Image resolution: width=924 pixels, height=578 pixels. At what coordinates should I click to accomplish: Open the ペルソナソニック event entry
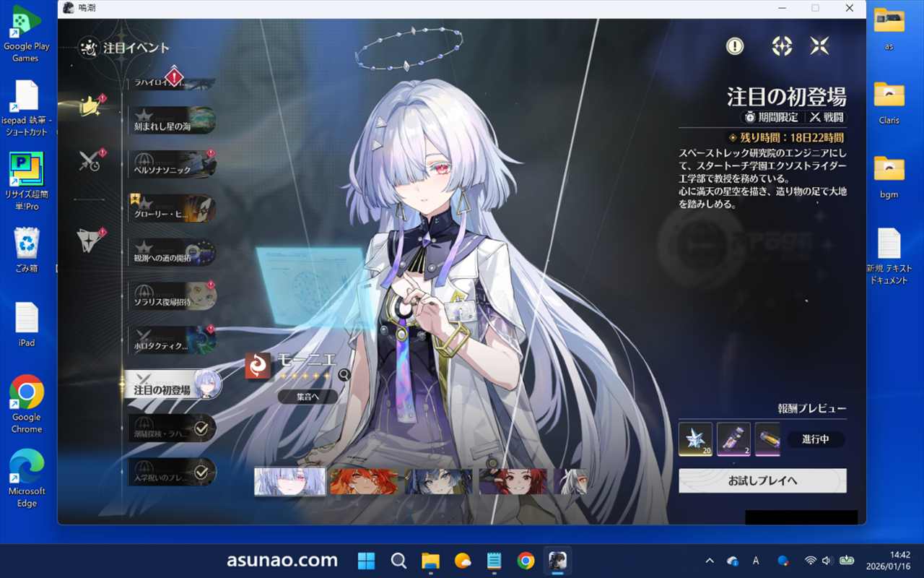(x=172, y=165)
